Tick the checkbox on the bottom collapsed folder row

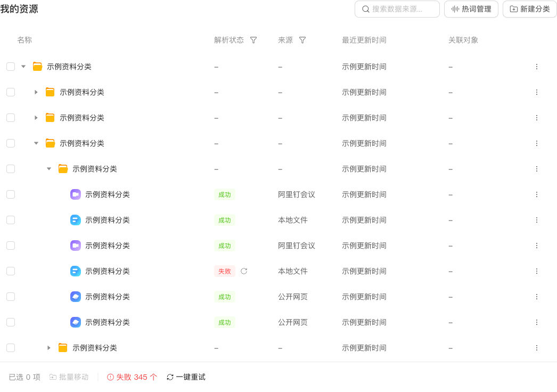(x=11, y=348)
